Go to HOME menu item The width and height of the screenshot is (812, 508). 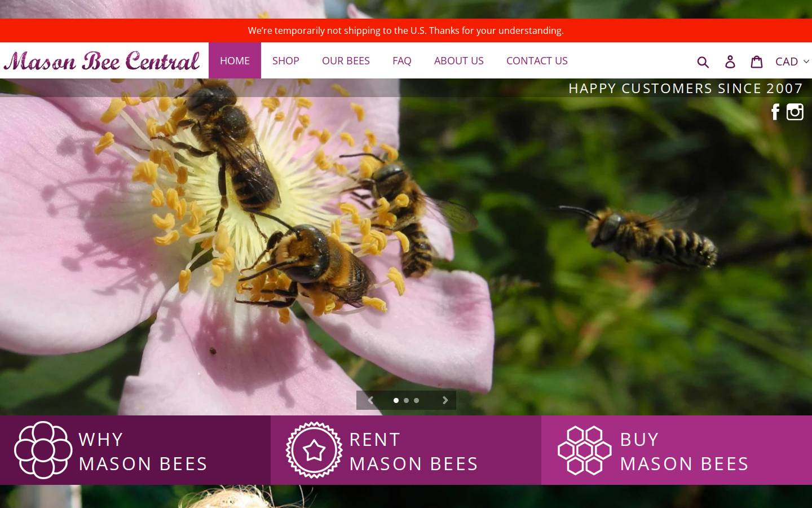tap(235, 60)
